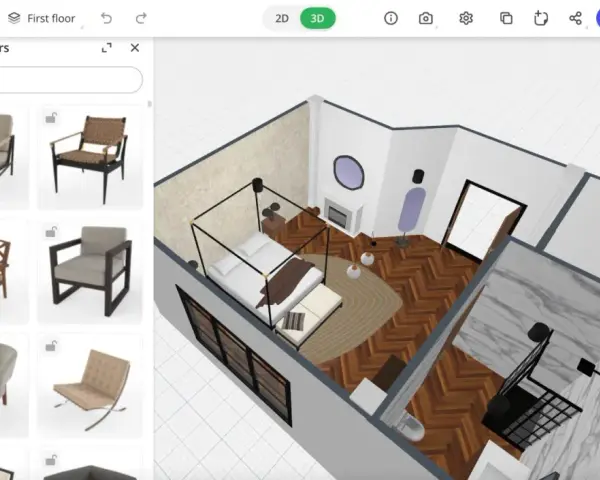Screen dimensions: 600x480
Task: Share the project
Action: [x=575, y=18]
